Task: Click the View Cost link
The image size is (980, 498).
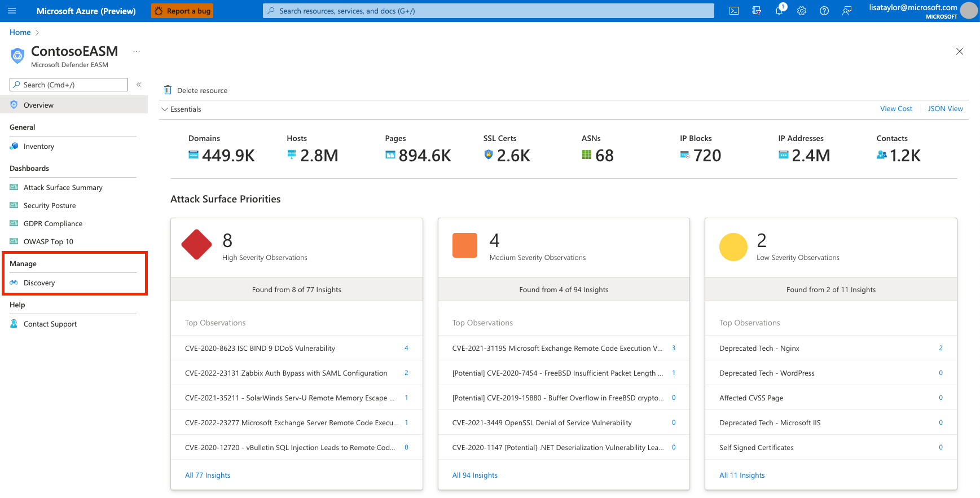Action: point(895,109)
